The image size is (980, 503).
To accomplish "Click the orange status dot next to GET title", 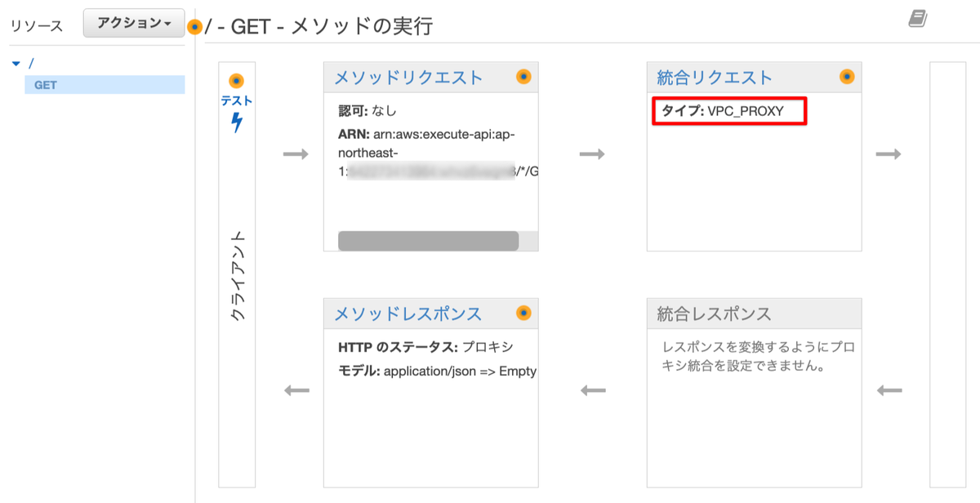I will coord(194,25).
